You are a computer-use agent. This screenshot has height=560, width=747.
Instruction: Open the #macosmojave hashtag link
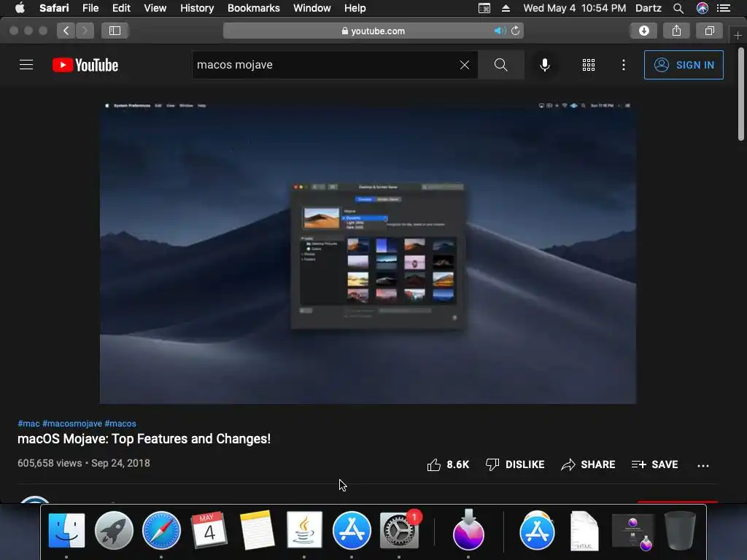pyautogui.click(x=72, y=424)
